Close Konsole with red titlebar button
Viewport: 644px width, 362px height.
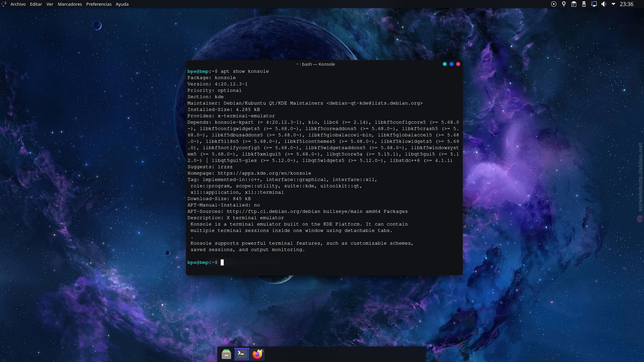(x=458, y=64)
